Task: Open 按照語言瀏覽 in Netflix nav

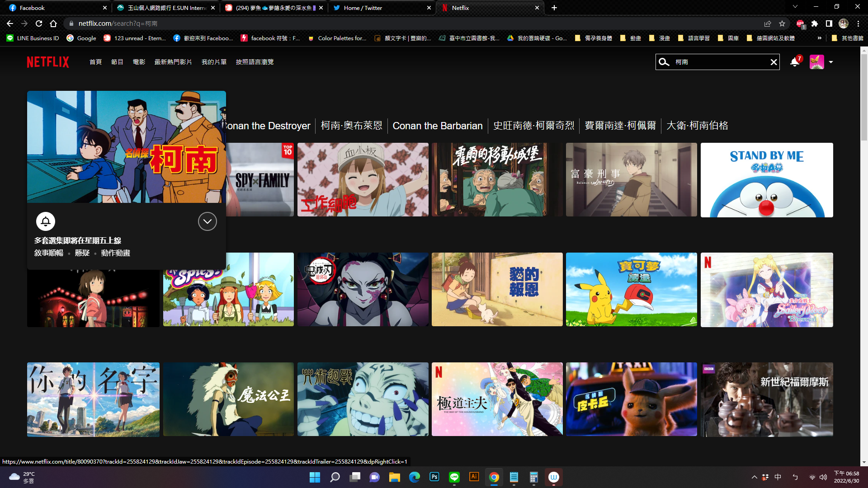Action: coord(255,62)
